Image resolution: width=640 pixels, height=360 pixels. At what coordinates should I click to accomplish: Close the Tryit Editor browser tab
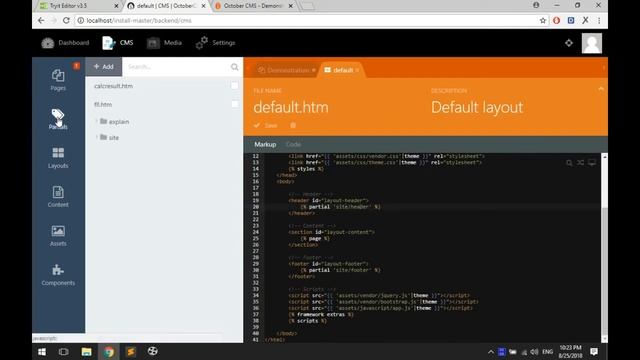point(116,6)
